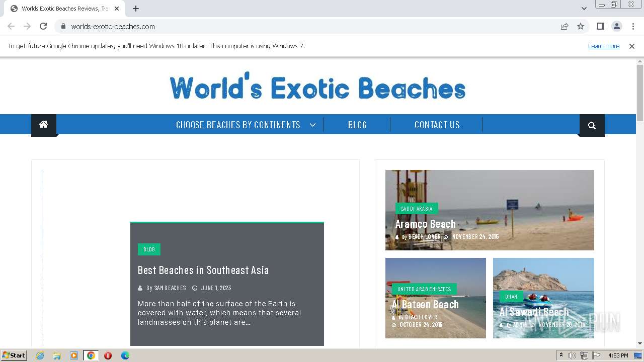Go to the site home icon
This screenshot has width=644, height=362.
point(44,125)
